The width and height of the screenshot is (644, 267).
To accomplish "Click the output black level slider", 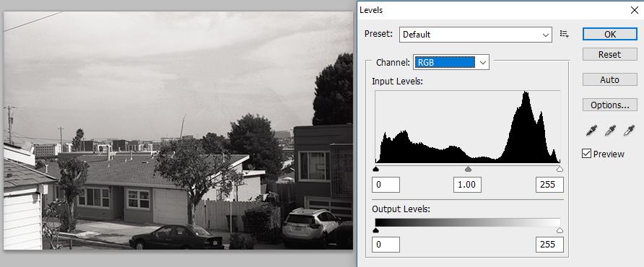I will (x=375, y=230).
